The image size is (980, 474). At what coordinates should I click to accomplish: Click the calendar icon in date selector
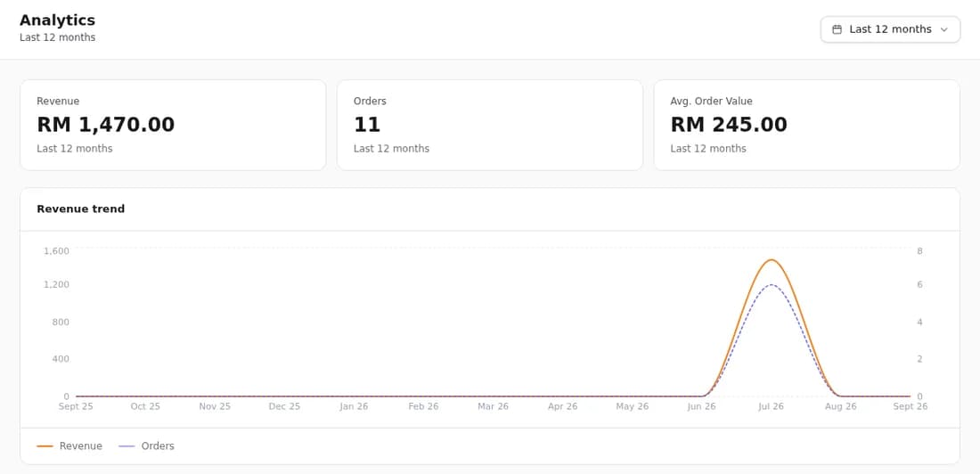(x=837, y=29)
